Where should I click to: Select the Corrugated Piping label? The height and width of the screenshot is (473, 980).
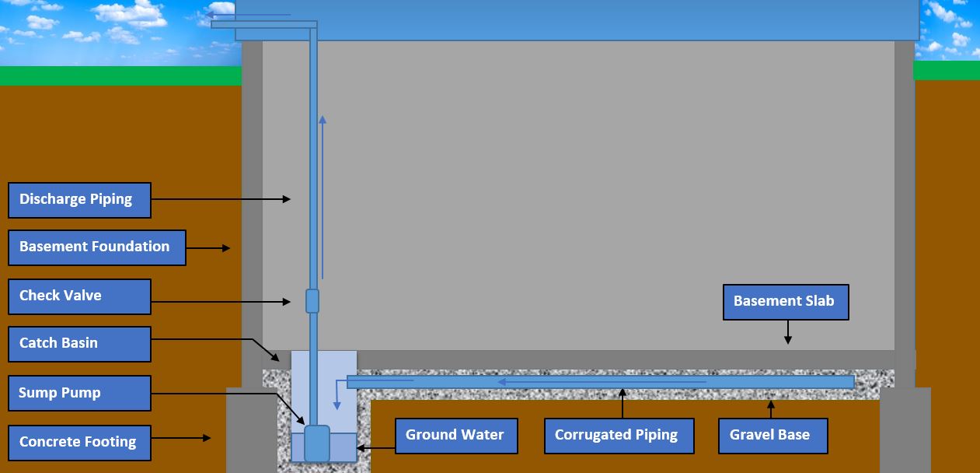(616, 436)
